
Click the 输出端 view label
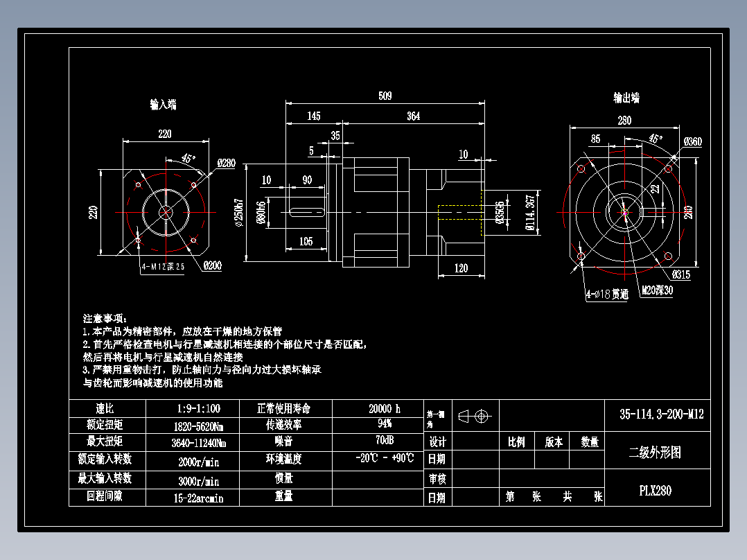click(x=626, y=97)
